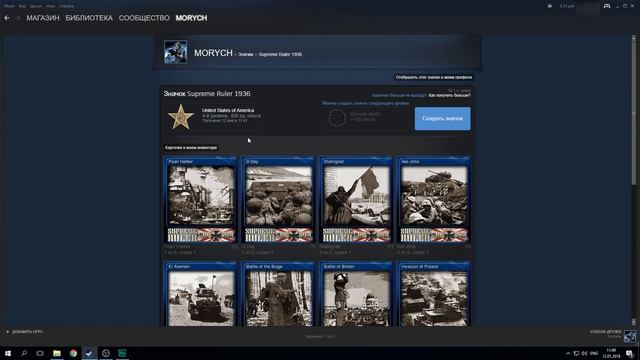Click the green app icon on the taskbar
Screen dimensions: 640x360
[x=122, y=353]
